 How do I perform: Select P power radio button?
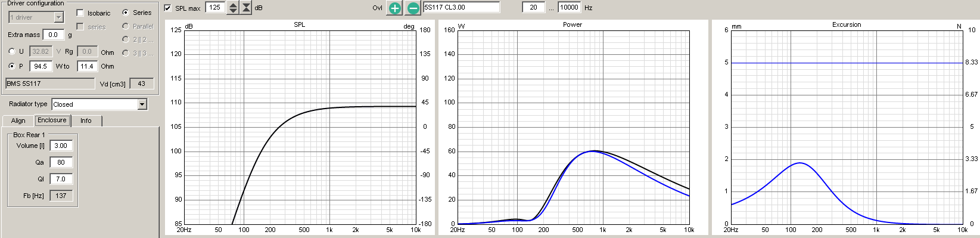point(12,66)
